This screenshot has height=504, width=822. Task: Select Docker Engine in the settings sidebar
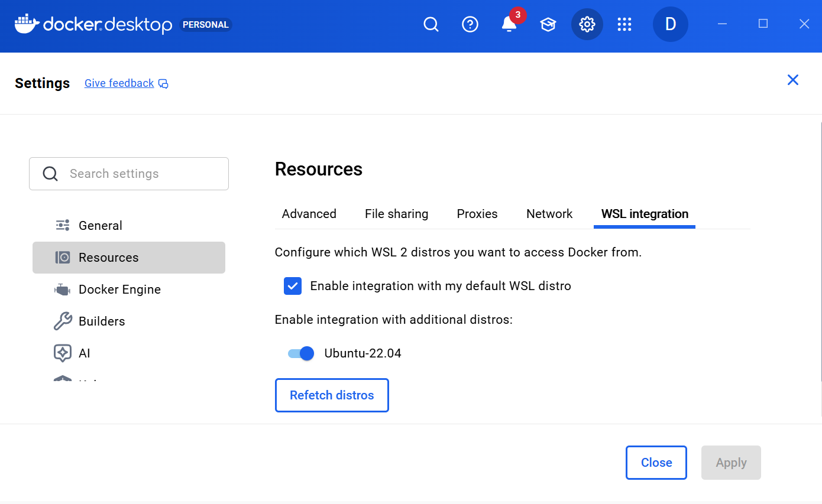pos(119,290)
